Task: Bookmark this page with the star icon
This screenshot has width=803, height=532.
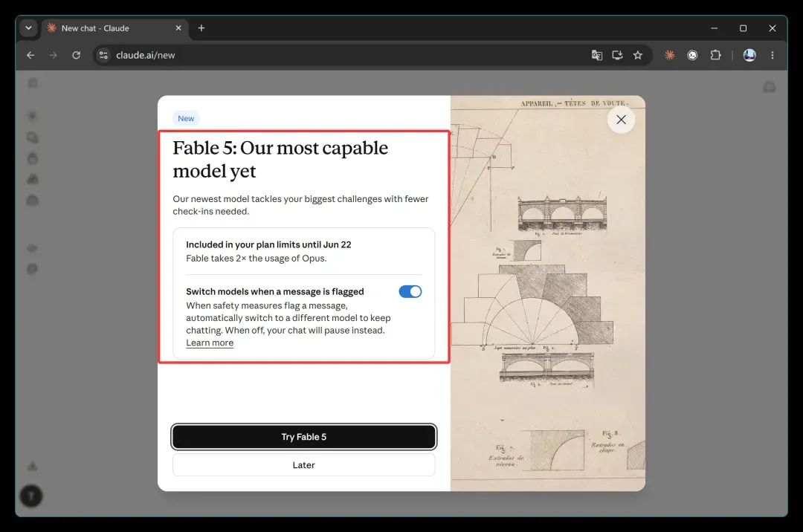Action: pos(638,55)
